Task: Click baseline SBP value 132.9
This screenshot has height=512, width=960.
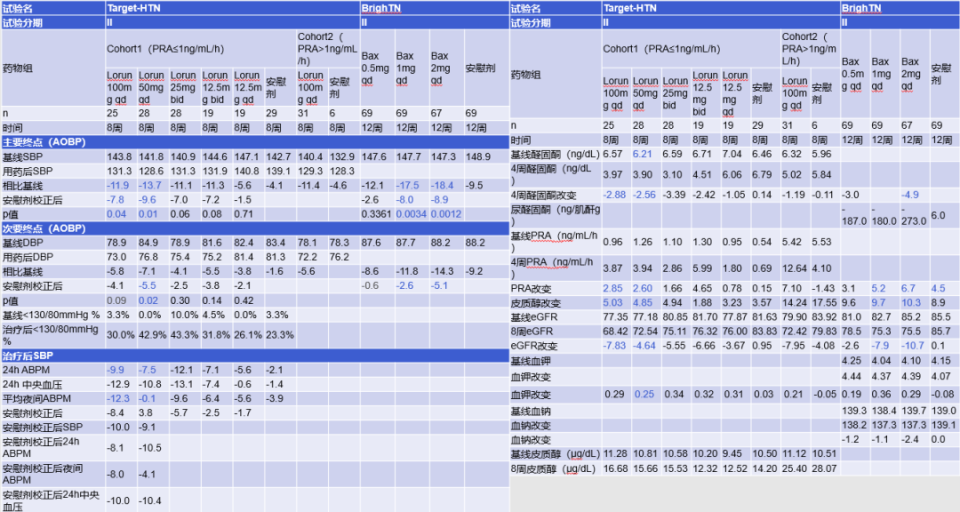Action: 342,157
